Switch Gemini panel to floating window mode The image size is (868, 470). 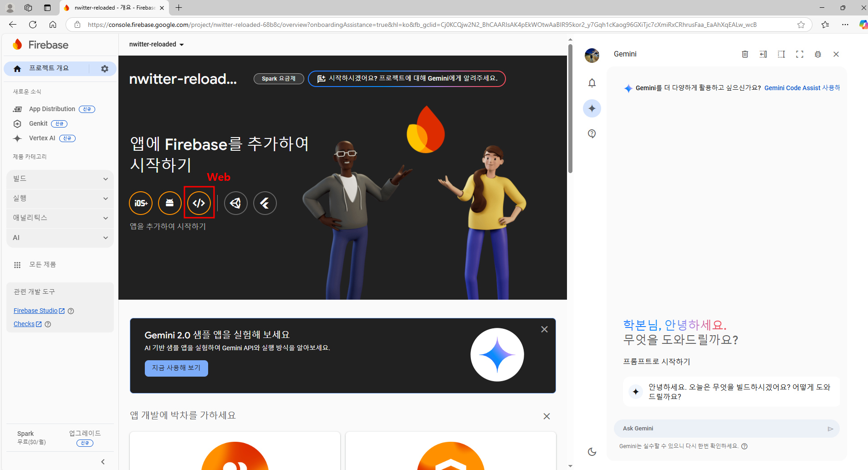click(x=781, y=54)
